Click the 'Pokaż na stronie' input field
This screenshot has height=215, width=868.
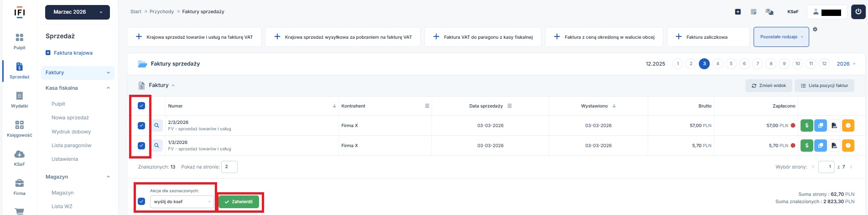tap(229, 167)
